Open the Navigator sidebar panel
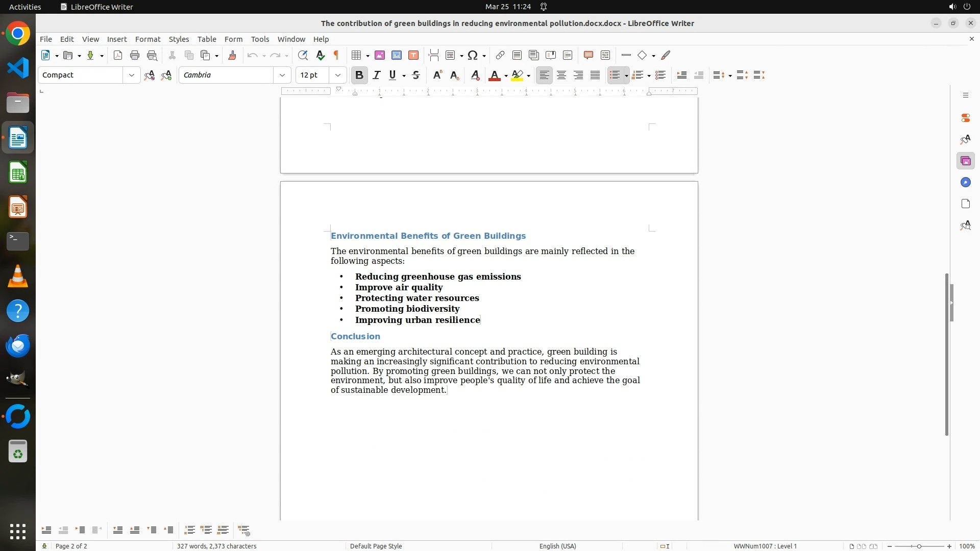The height and width of the screenshot is (551, 980). 965,183
